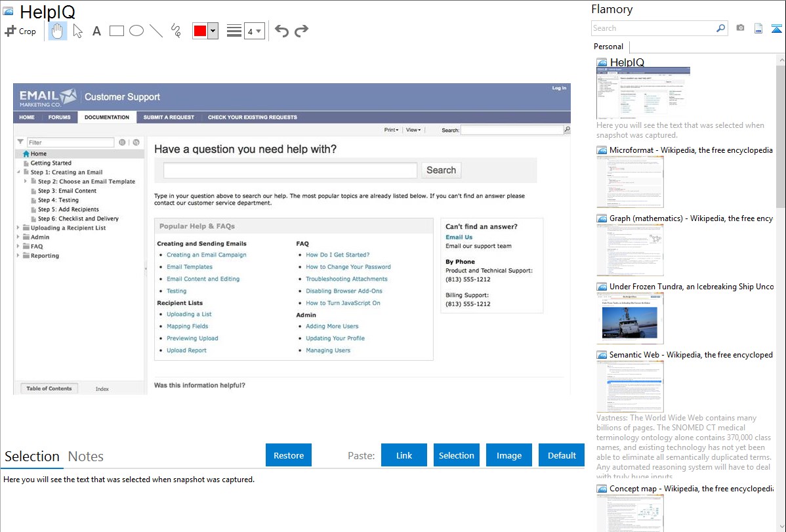Click the document page icon beside the camera
Viewport: 786px width, 532px height.
coord(758,28)
